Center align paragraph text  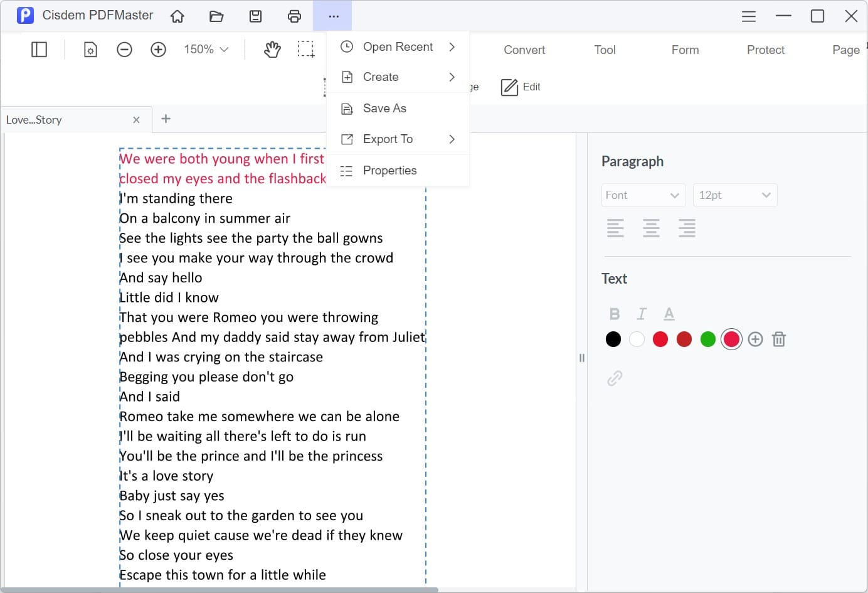[x=651, y=228]
